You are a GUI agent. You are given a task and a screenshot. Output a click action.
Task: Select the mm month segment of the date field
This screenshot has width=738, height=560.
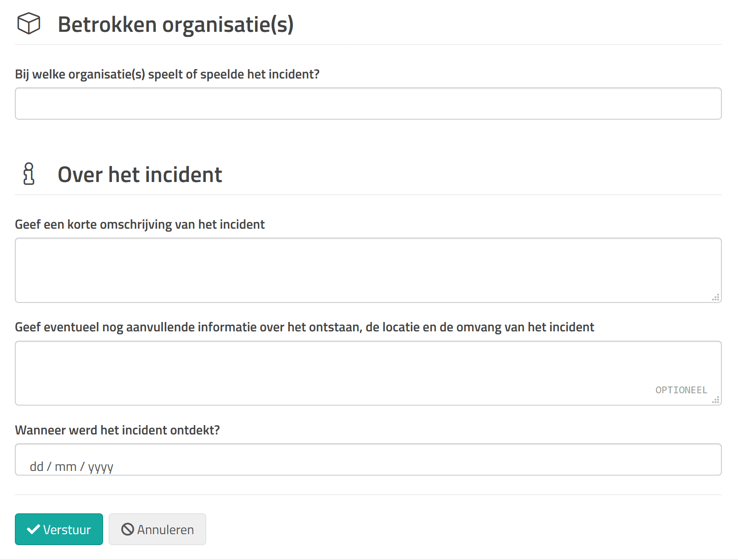pyautogui.click(x=65, y=467)
